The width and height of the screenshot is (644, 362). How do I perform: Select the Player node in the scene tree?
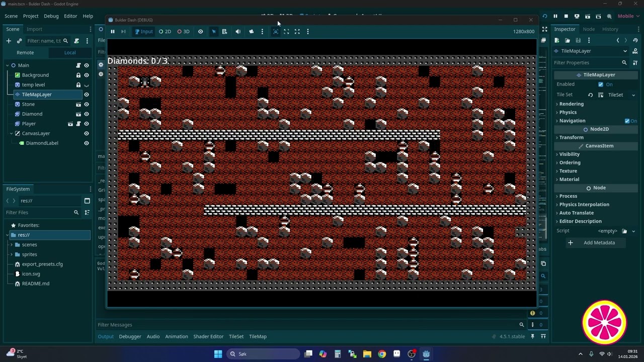pos(29,124)
